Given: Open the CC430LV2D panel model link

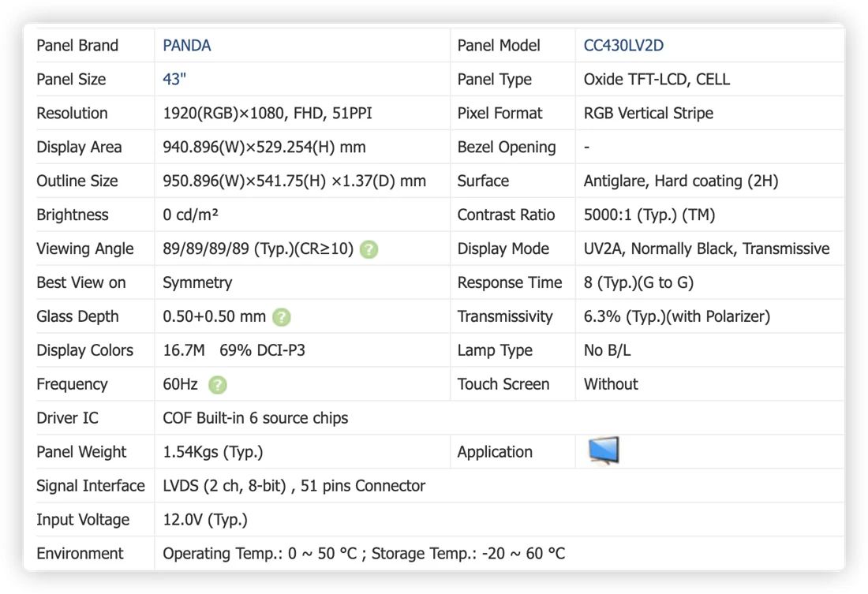Looking at the screenshot, I should click(623, 46).
